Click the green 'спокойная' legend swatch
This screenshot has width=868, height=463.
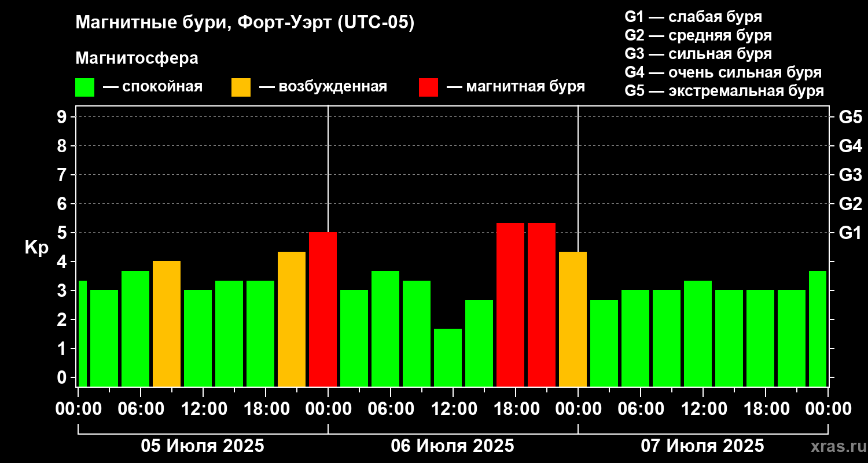[x=84, y=87]
